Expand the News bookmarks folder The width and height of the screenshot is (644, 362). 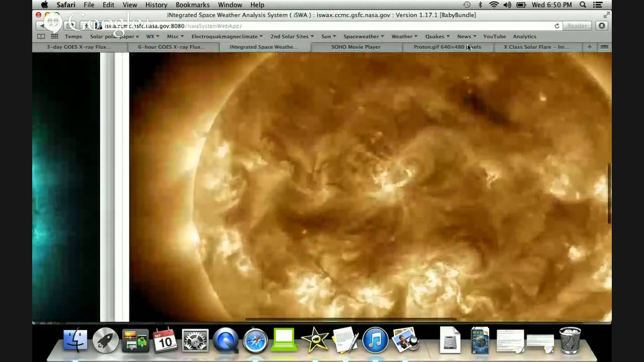click(466, 37)
